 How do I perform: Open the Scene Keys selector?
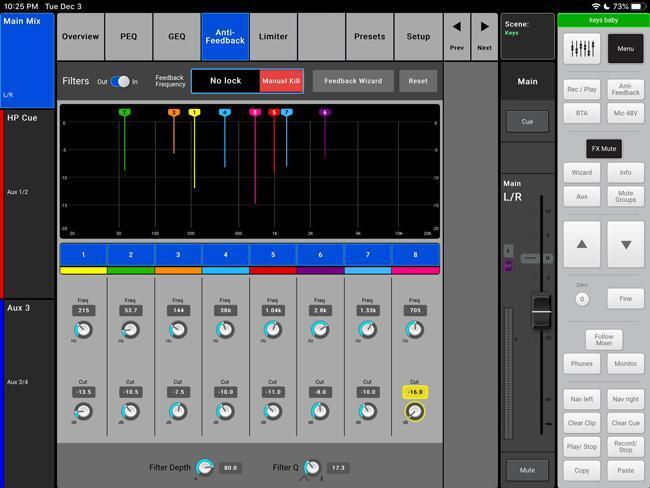(527, 36)
